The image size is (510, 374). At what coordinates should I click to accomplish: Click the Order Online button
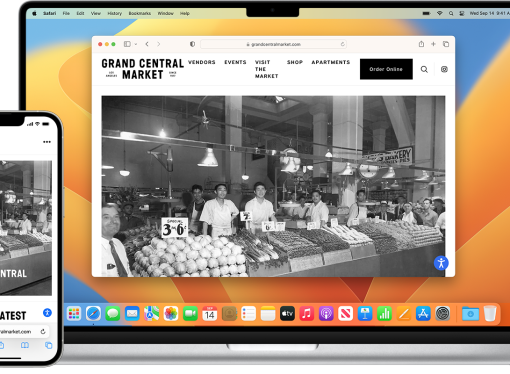386,69
